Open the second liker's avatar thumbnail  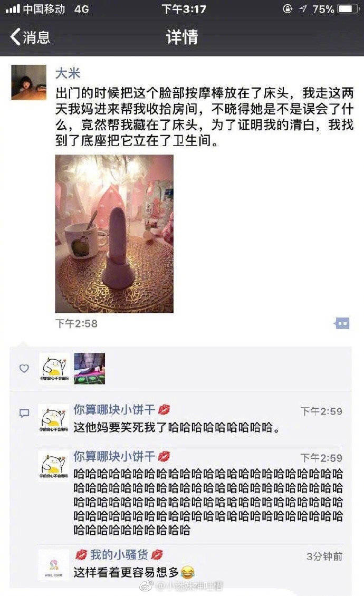click(x=89, y=368)
